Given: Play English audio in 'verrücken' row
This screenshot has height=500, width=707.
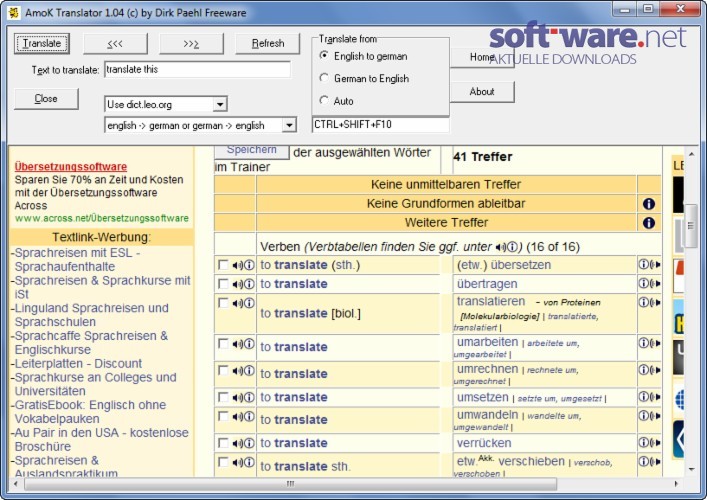Looking at the screenshot, I should pyautogui.click(x=238, y=443).
